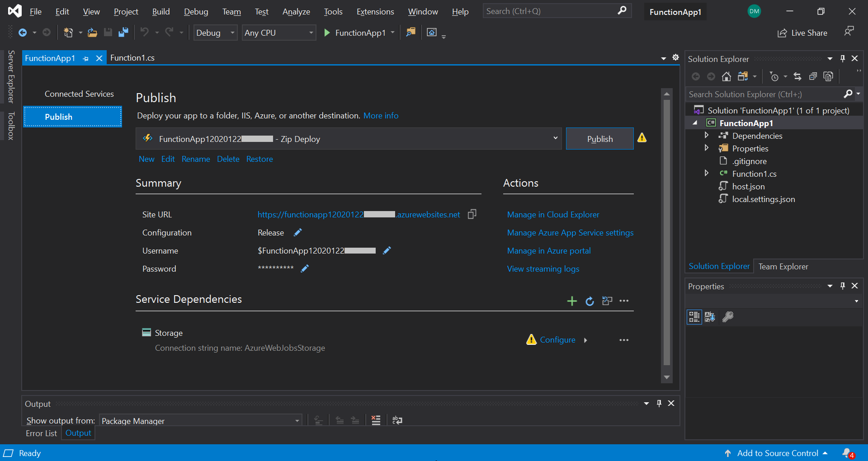Image resolution: width=868 pixels, height=461 pixels.
Task: Edit Password with the pencil icon
Action: (x=305, y=268)
